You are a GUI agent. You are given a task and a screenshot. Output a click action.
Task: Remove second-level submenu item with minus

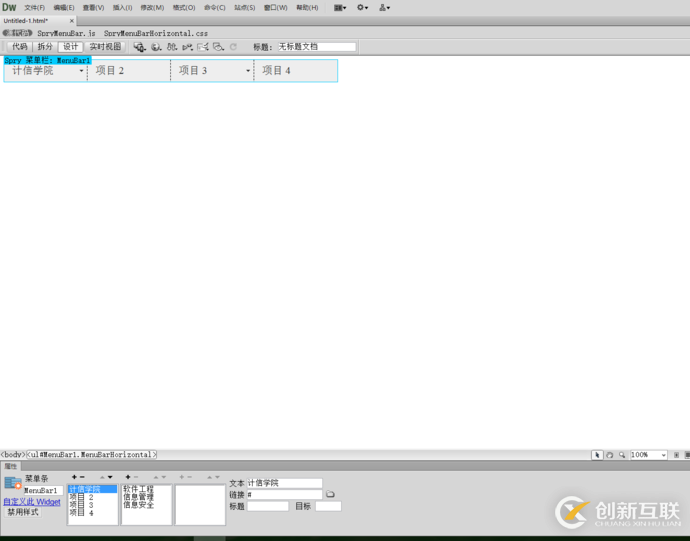[136, 477]
